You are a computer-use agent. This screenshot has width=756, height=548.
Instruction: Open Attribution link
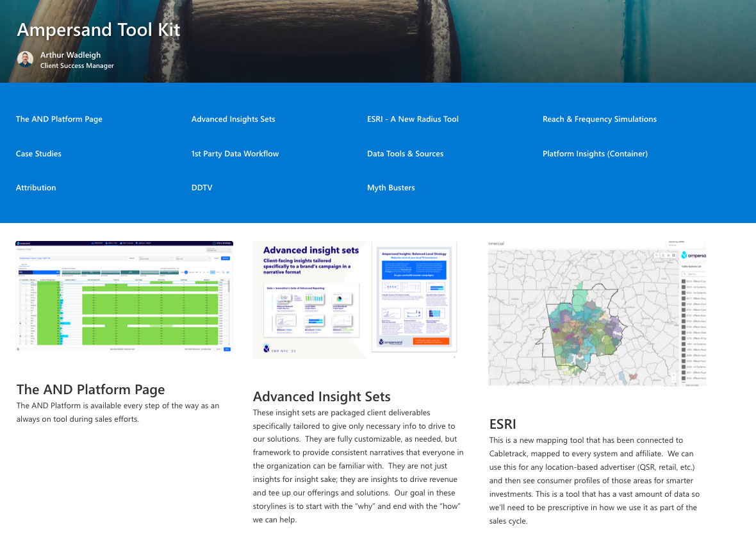click(36, 188)
